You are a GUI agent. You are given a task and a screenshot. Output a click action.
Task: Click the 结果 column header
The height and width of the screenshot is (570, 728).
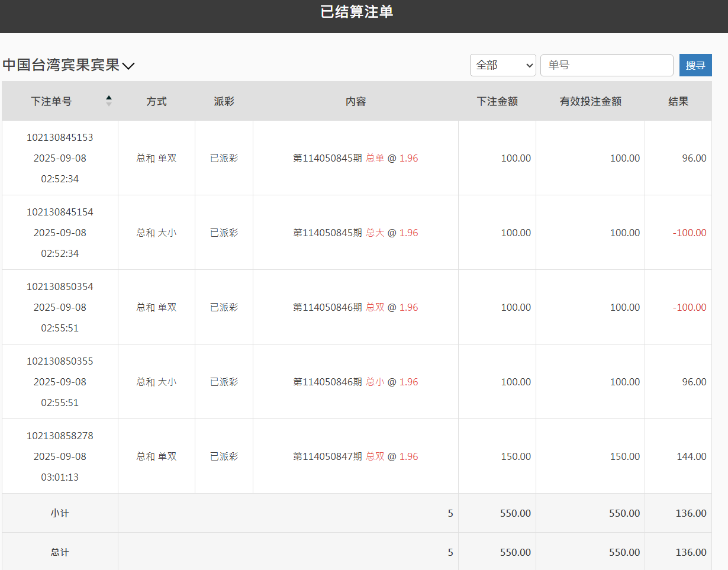pos(678,101)
